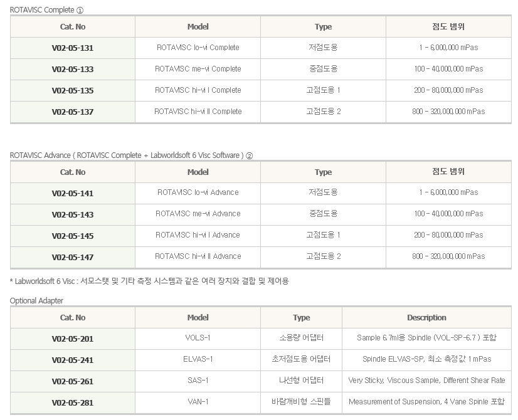Select the SAS-1 adapter model
This screenshot has height=420, width=518.
(x=198, y=381)
